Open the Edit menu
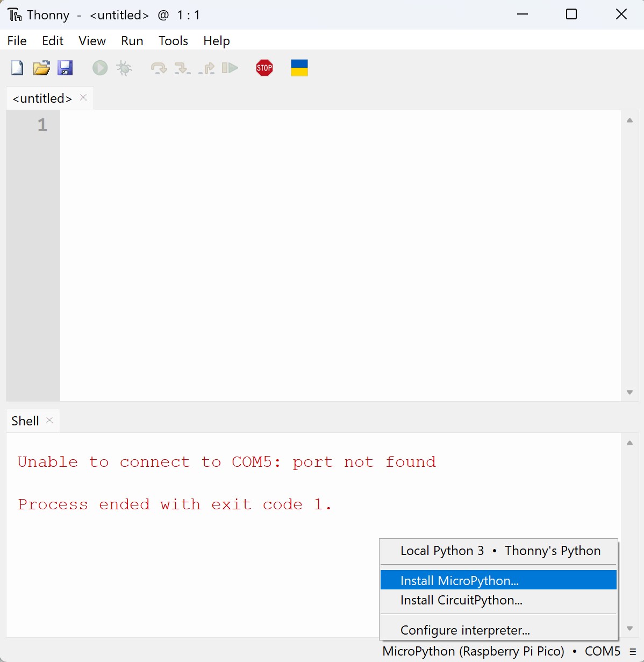The height and width of the screenshot is (662, 644). click(53, 41)
